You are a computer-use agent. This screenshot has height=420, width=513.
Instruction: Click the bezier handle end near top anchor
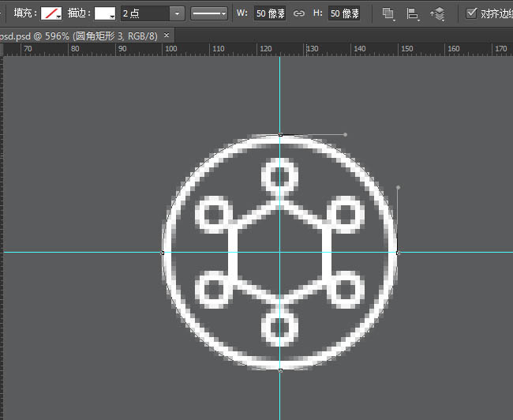point(346,134)
